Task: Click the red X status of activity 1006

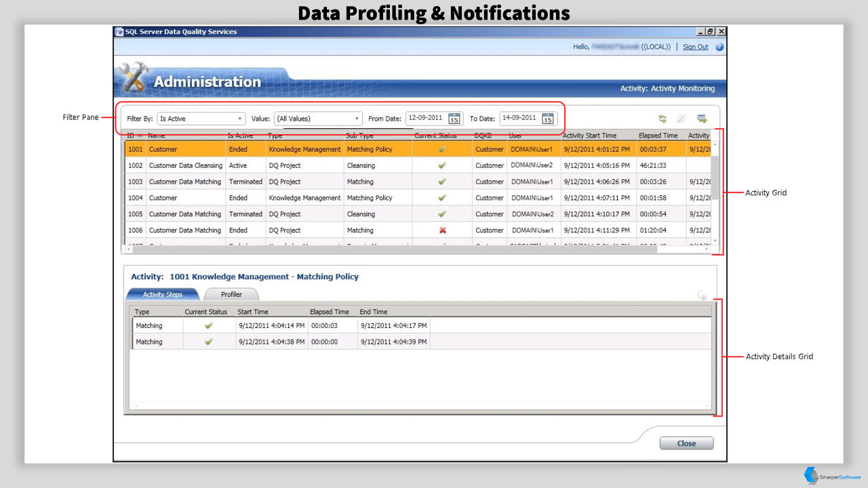Action: point(442,230)
